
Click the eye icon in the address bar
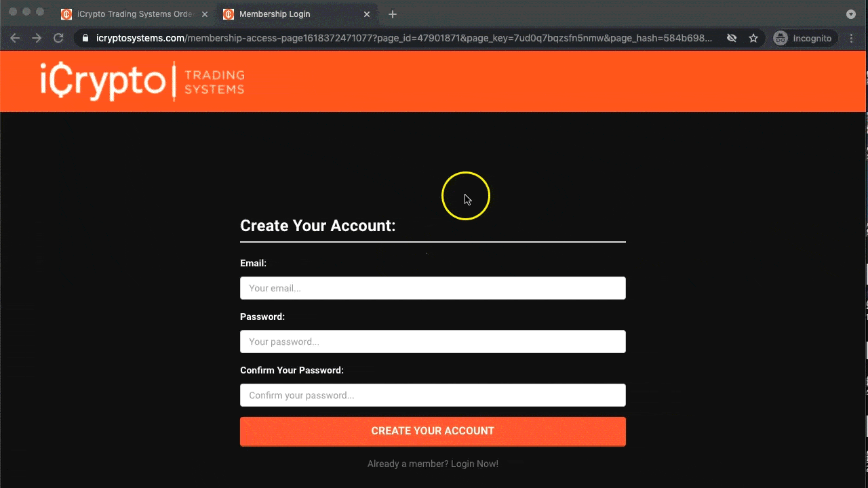[x=732, y=38]
